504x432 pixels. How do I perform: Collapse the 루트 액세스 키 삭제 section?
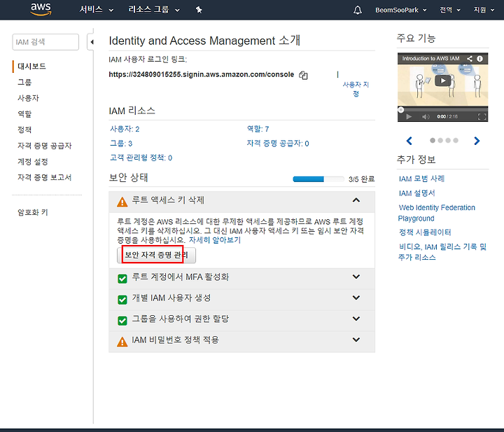click(356, 200)
